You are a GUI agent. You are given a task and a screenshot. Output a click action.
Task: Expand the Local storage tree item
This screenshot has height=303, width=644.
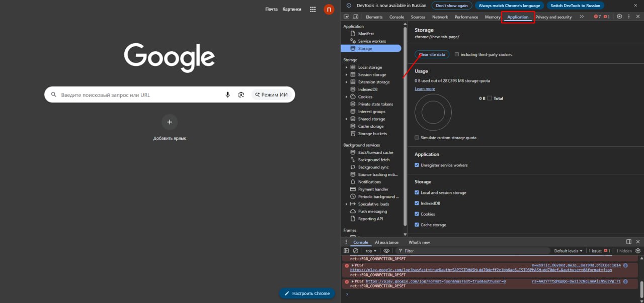tap(347, 67)
